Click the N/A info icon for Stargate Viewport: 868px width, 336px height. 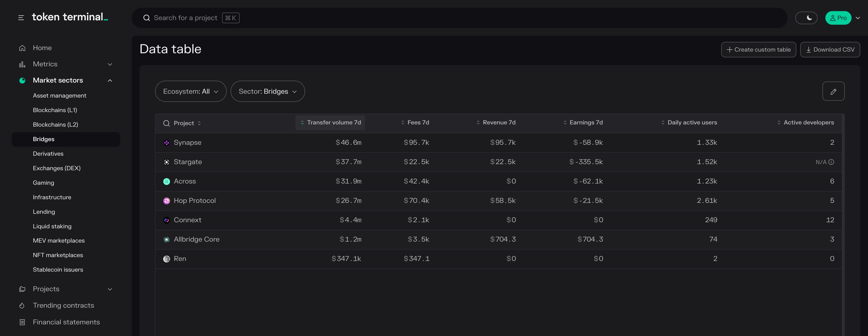[831, 162]
